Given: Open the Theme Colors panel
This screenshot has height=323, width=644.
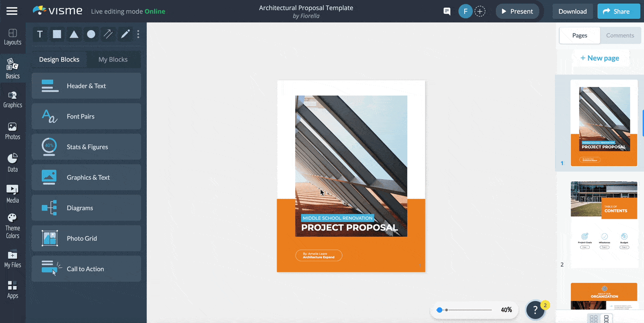Looking at the screenshot, I should tap(12, 225).
